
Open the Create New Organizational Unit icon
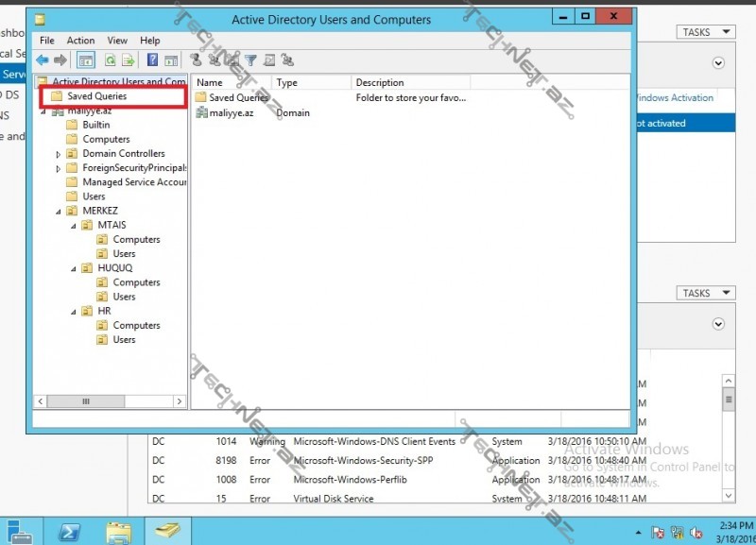tap(232, 60)
